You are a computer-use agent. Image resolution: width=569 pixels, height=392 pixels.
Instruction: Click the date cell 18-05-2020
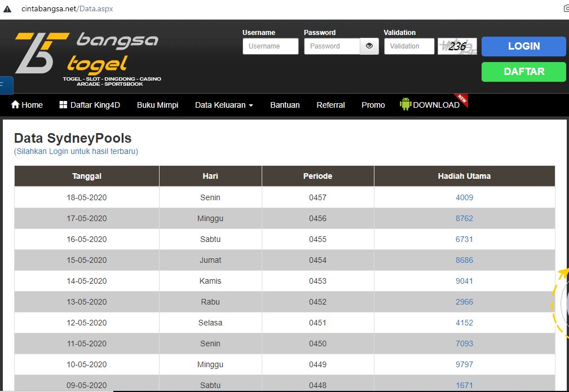[87, 197]
